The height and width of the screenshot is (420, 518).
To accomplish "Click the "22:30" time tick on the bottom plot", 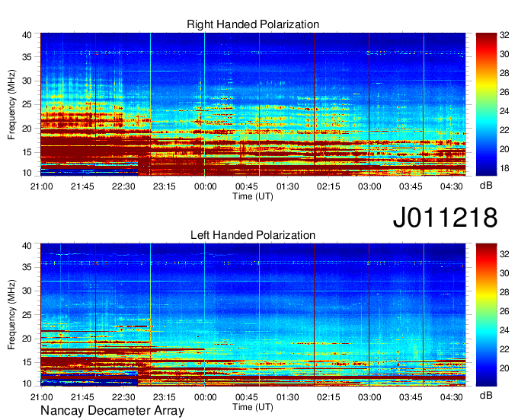I will tap(123, 397).
